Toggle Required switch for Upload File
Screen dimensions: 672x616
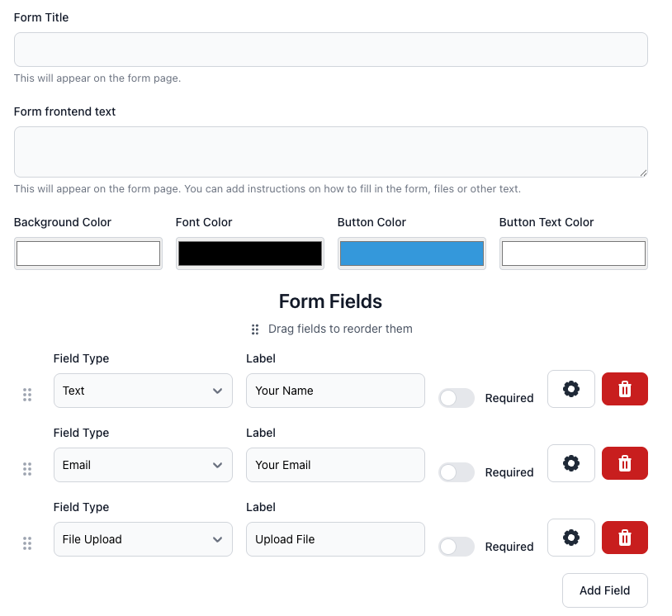coord(457,547)
